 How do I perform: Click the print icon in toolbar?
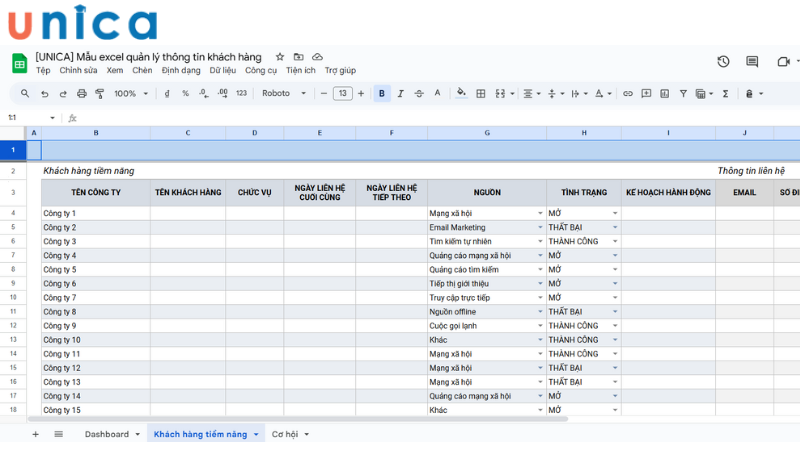tap(81, 94)
